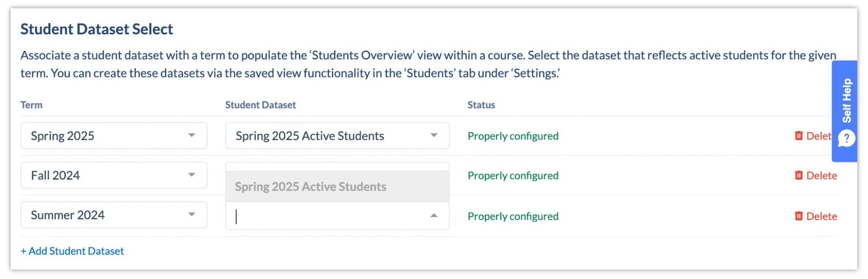Click the trash icon in the Fall 2024 row

pyautogui.click(x=799, y=176)
